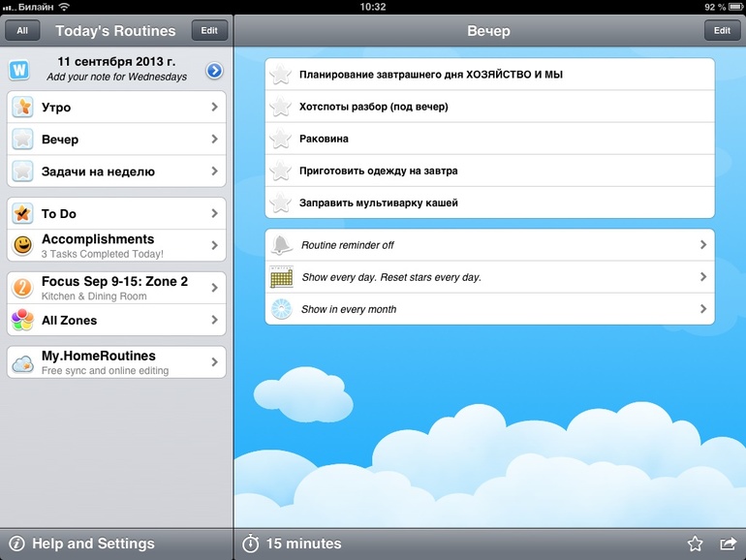Tap the Help and Settings info icon
746x560 pixels.
tap(16, 544)
